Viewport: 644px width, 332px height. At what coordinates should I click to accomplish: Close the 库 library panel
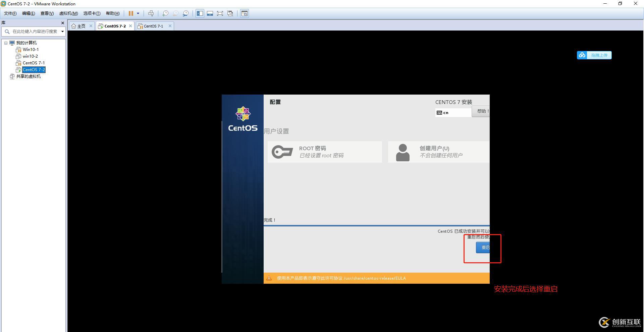(62, 23)
